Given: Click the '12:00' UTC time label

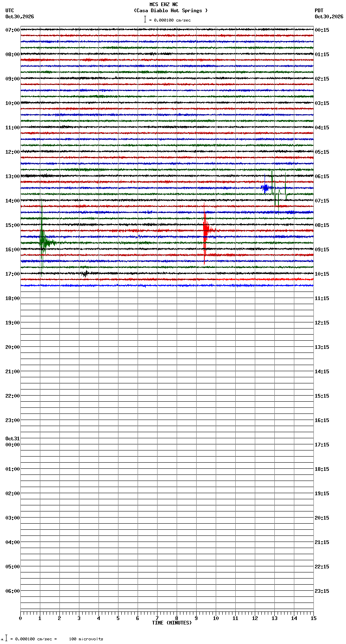Looking at the screenshot, I should [13, 152].
